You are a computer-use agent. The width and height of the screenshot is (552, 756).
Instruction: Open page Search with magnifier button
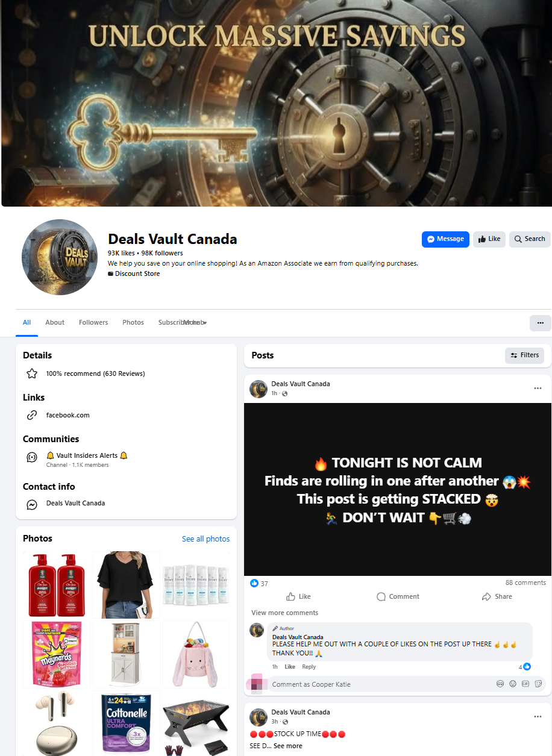[x=530, y=239]
